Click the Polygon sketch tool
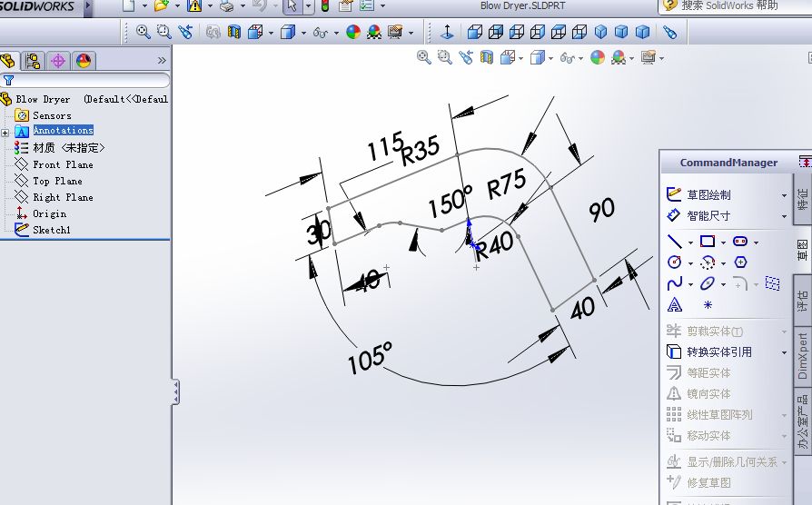This screenshot has width=812, height=505. 740,262
